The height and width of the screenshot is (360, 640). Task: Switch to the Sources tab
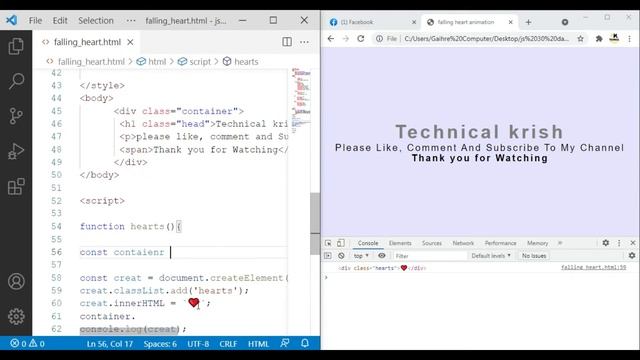[x=431, y=243]
